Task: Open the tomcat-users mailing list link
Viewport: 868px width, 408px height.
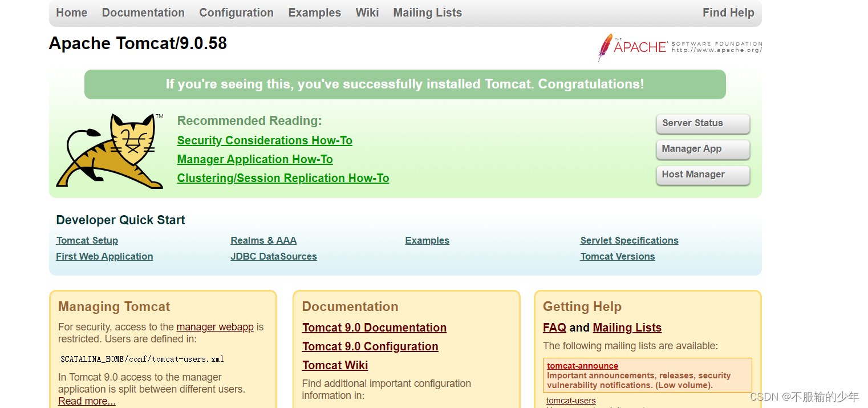Action: click(x=571, y=401)
